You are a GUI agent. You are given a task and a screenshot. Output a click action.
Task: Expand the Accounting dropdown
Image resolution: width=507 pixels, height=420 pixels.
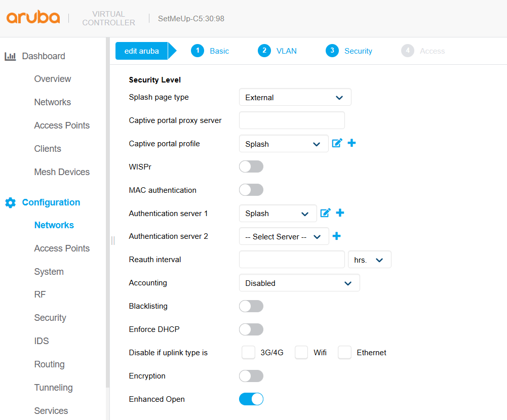pos(299,283)
